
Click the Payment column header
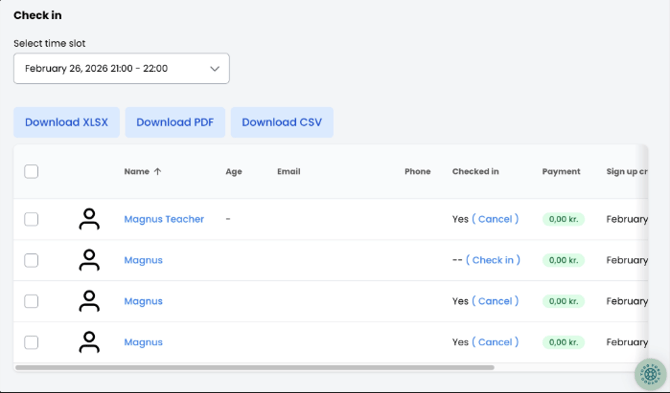(x=561, y=171)
